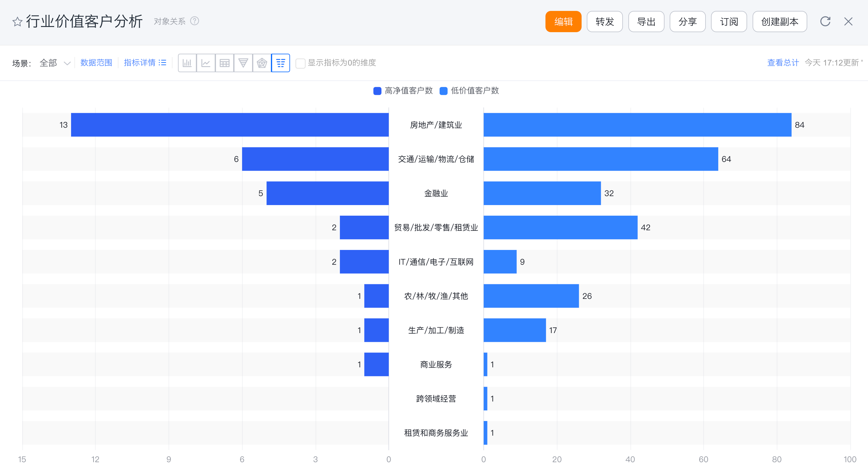Click the 房地产/建筑业 bar showing 84
This screenshot has height=472, width=868.
[637, 125]
